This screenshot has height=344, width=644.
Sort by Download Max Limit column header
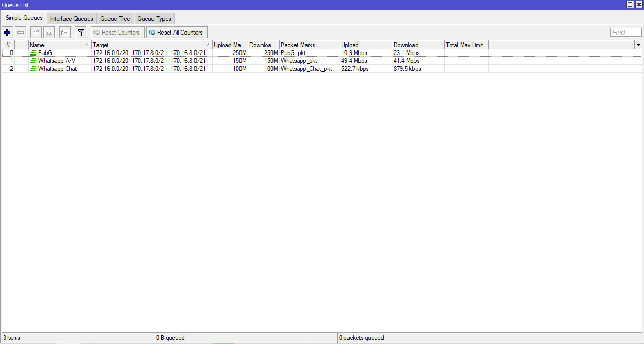[x=264, y=45]
